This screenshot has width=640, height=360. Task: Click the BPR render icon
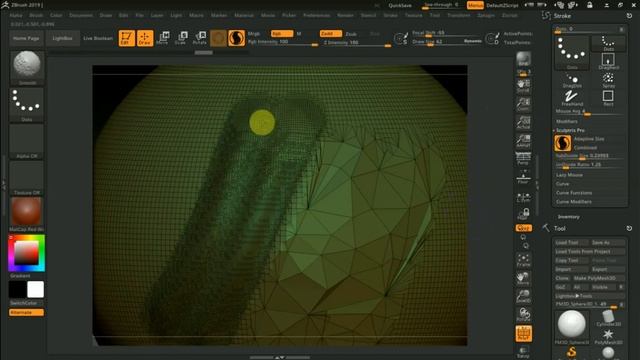point(523,60)
